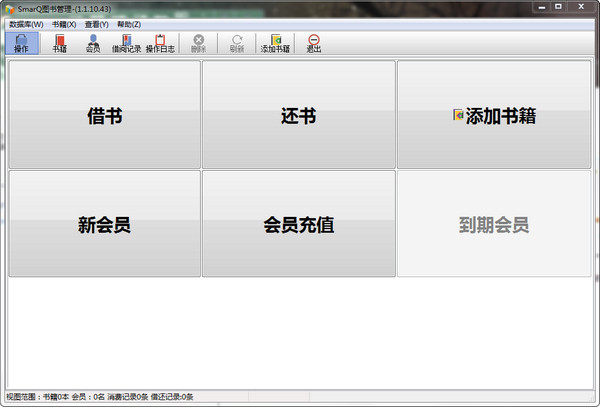The image size is (600, 407).
Task: Open the 帮助(Z) menu
Action: coord(129,24)
